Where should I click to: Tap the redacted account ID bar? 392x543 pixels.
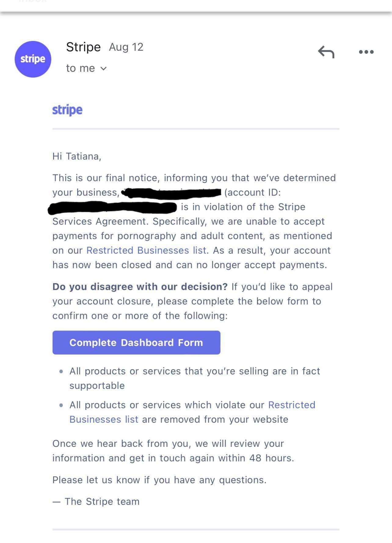tap(112, 208)
